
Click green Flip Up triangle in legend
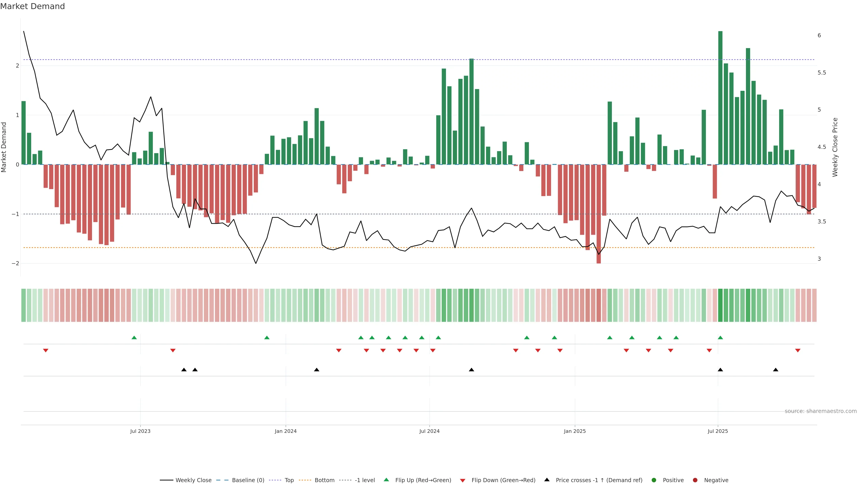pos(387,480)
